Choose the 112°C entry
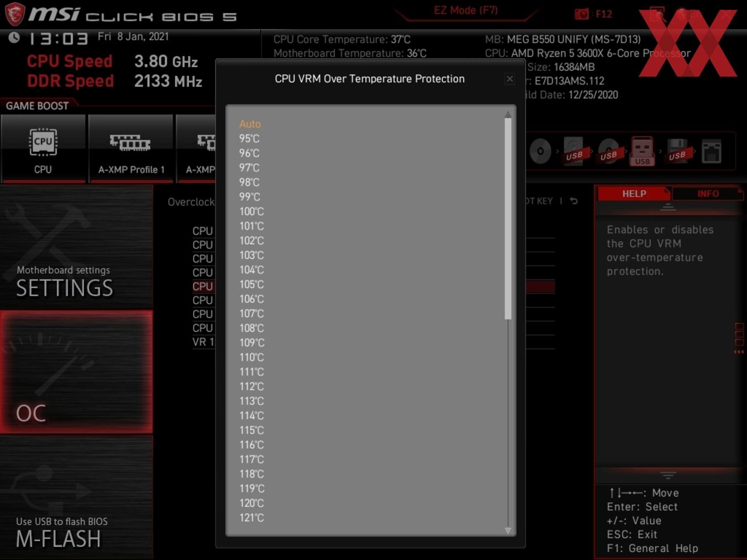The image size is (747, 560). coord(252,387)
